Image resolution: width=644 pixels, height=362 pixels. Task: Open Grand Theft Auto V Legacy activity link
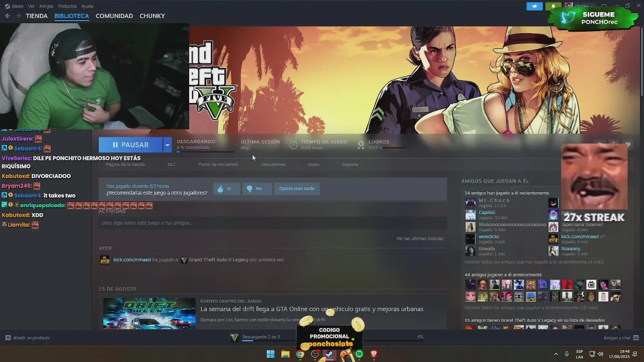218,260
